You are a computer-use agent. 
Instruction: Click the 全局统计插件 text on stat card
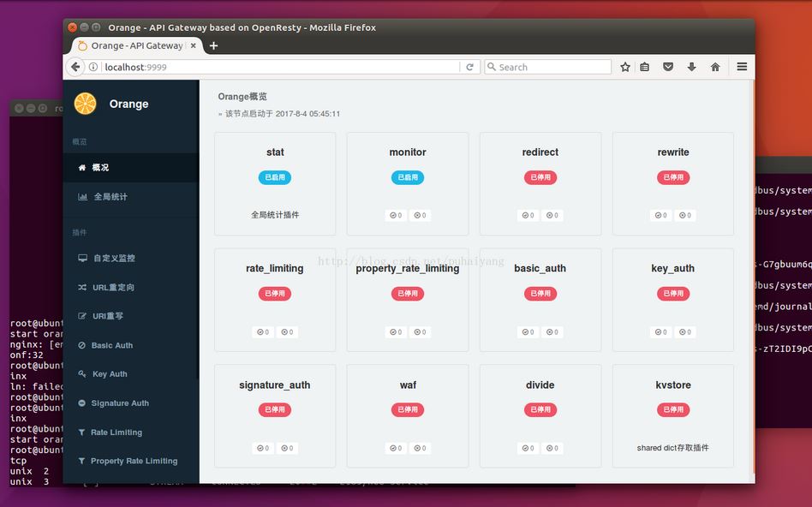coord(275,215)
